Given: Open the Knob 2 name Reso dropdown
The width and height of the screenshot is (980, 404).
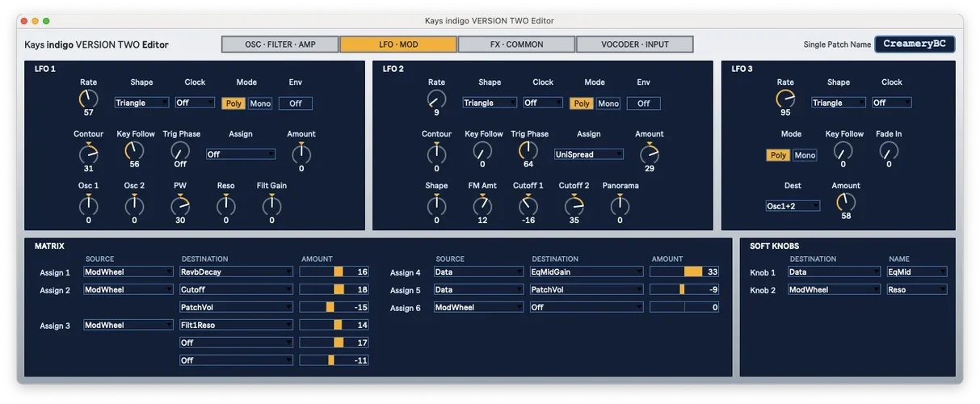Looking at the screenshot, I should coord(917,289).
